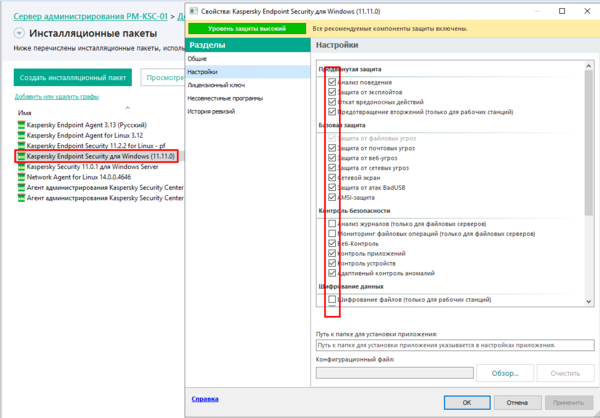Click Добавить или удалить графы link

[57, 96]
